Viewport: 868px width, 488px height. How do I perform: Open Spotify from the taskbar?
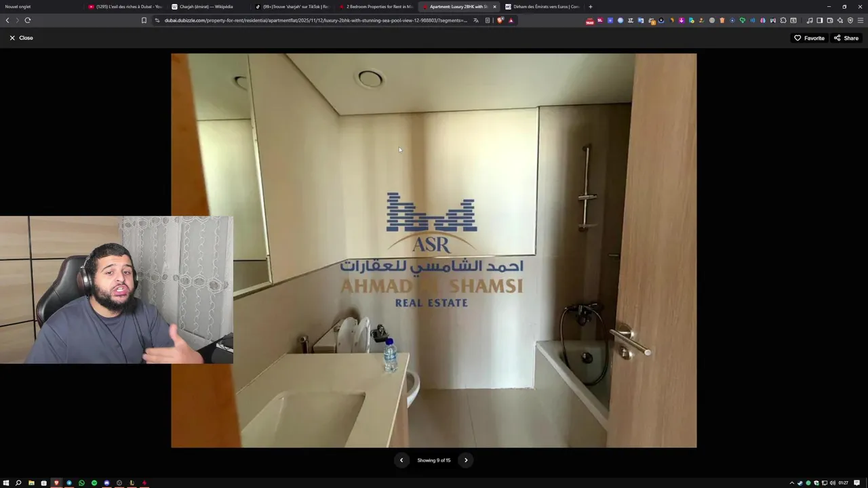(x=94, y=483)
